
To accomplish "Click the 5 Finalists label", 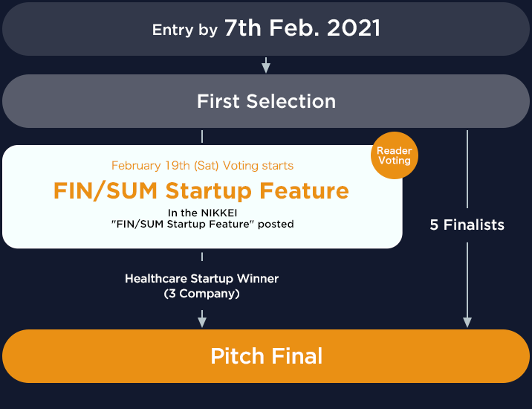I will click(x=467, y=225).
